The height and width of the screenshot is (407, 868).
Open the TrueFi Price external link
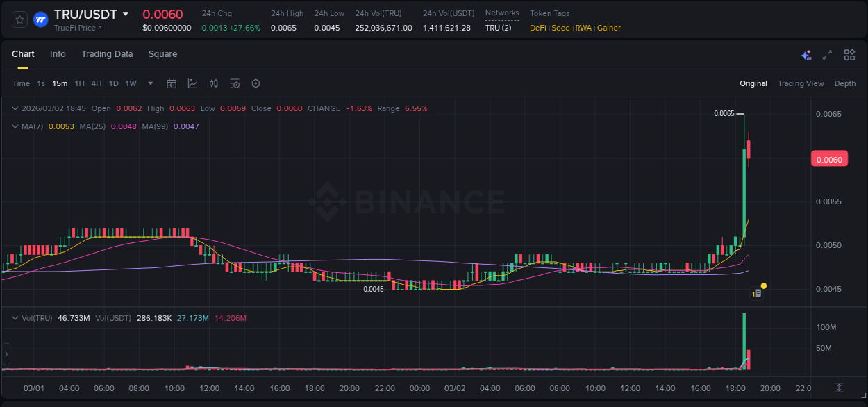click(76, 28)
